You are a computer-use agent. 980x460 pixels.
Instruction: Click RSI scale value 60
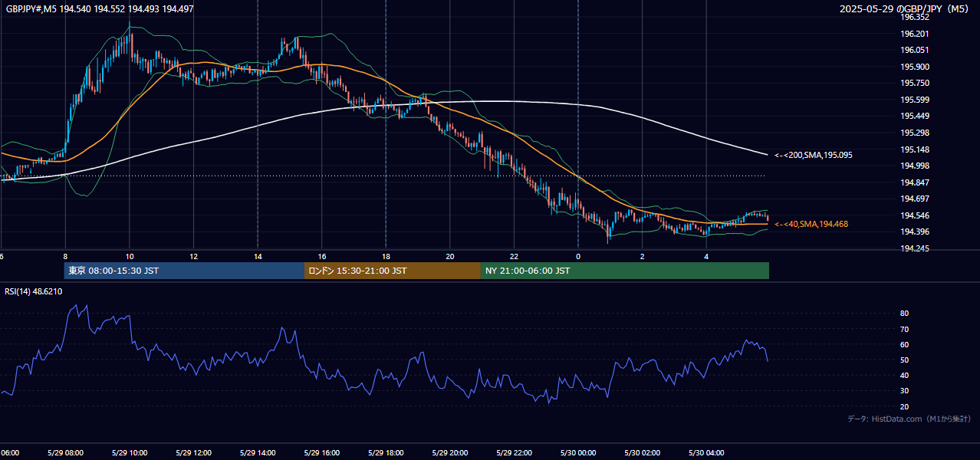[905, 344]
